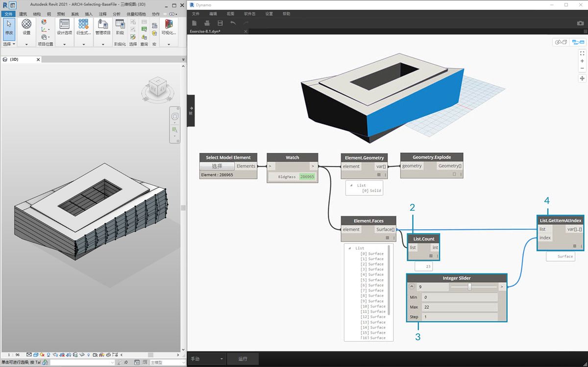Click the Save icon in Dynamo toolbar
Image resolution: width=588 pixels, height=367 pixels.
(220, 23)
